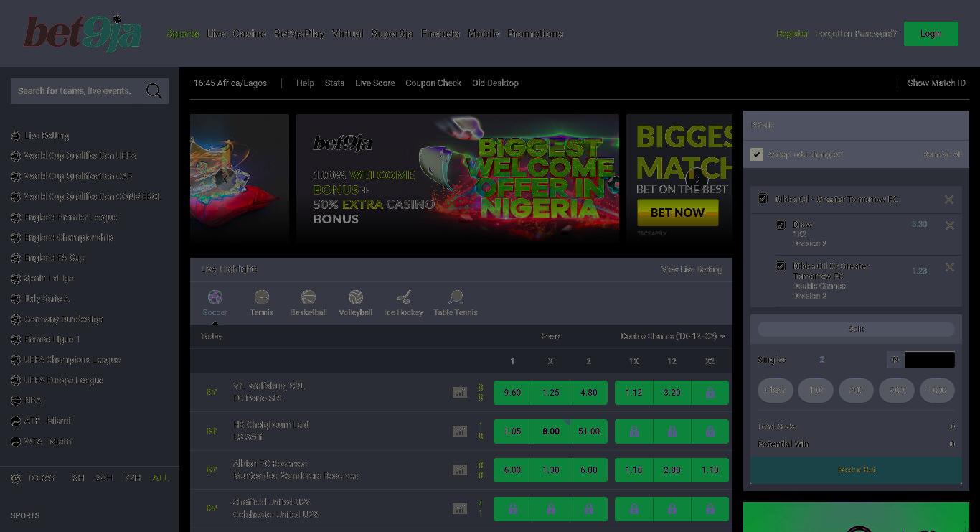Open the Virtual menu

[x=348, y=34]
